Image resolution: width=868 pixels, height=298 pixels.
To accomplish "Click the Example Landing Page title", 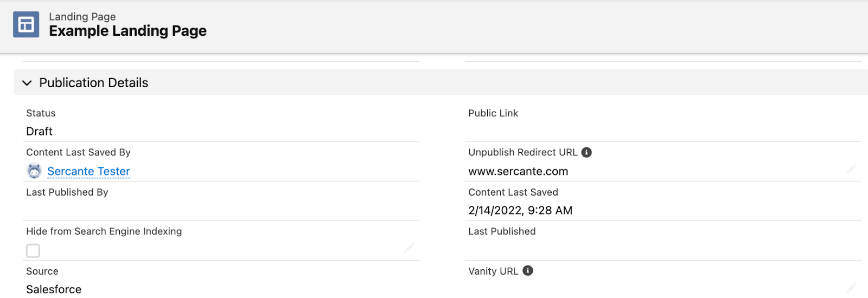I will 127,31.
